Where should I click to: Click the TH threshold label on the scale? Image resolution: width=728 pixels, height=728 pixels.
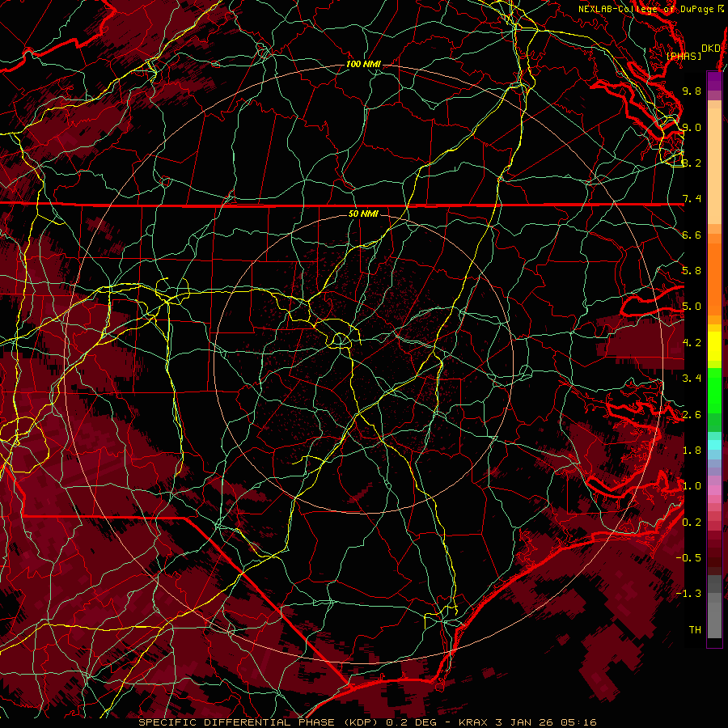[695, 630]
